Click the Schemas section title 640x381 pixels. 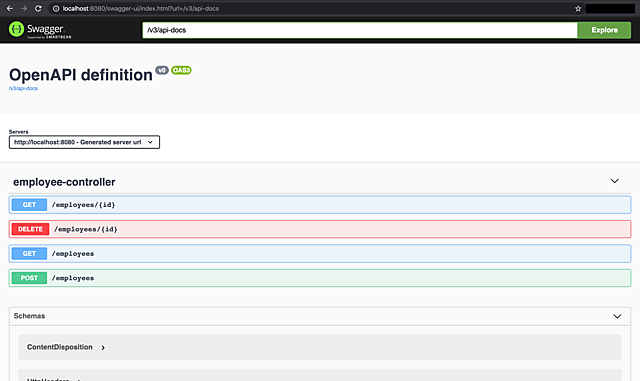(x=29, y=316)
